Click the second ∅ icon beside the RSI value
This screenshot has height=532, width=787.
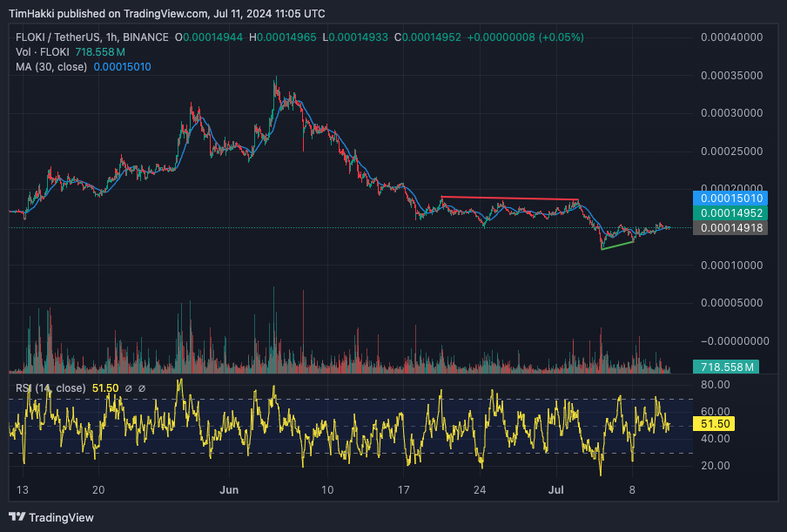click(x=142, y=387)
